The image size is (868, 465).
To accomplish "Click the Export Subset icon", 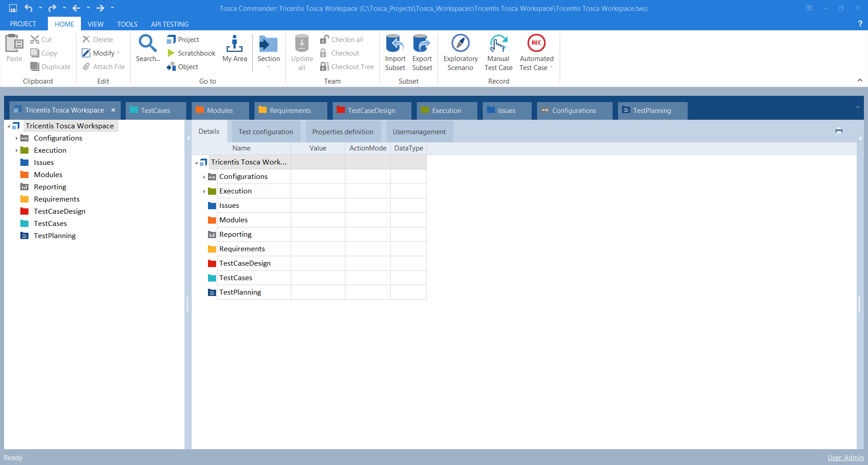I will click(x=422, y=44).
